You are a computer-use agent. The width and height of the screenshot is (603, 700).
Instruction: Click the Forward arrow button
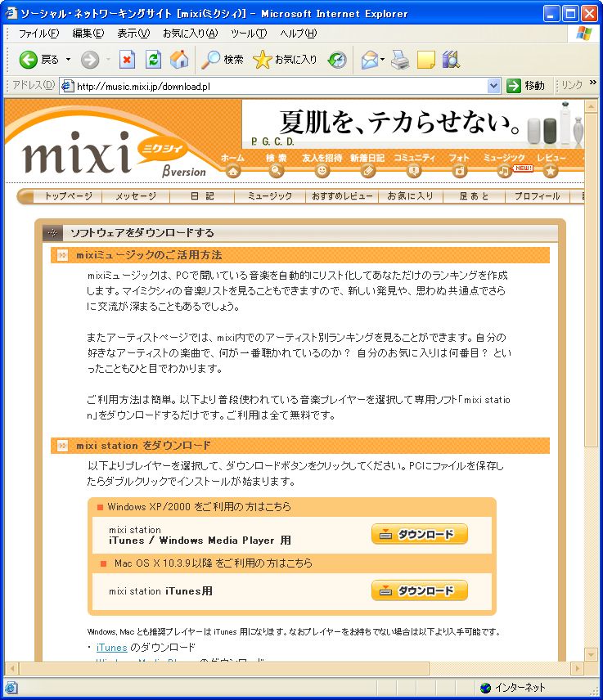[x=90, y=60]
